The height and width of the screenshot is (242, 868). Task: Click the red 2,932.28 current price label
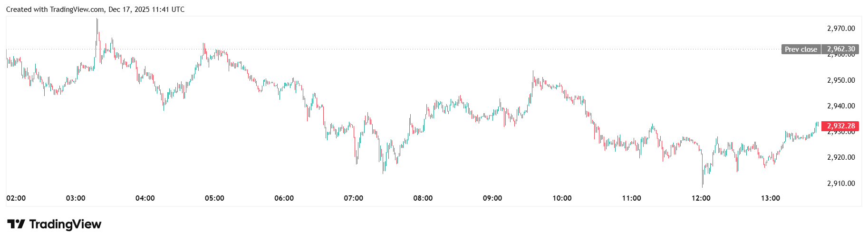tap(840, 126)
